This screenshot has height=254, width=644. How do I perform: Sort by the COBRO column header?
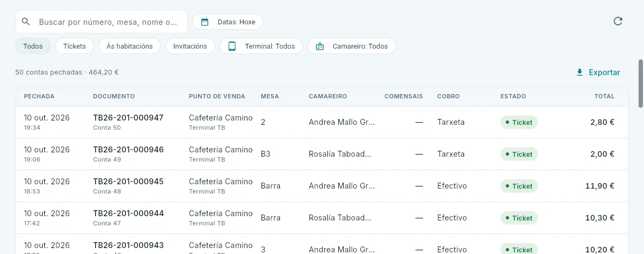pos(448,96)
